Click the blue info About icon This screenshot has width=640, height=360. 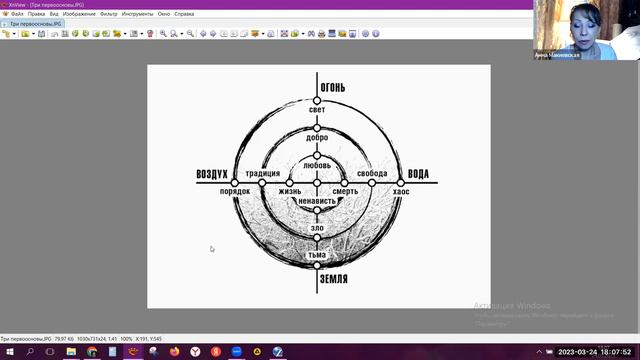pyautogui.click(x=376, y=34)
